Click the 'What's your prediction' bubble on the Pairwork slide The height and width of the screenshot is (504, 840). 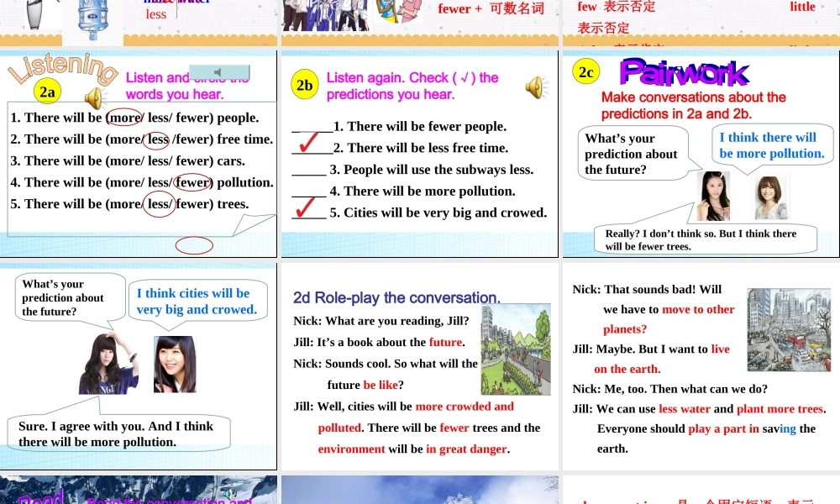point(633,154)
